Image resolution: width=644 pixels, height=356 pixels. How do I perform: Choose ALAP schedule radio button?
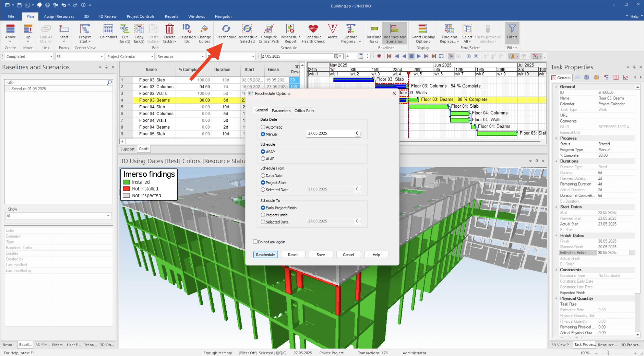(263, 159)
